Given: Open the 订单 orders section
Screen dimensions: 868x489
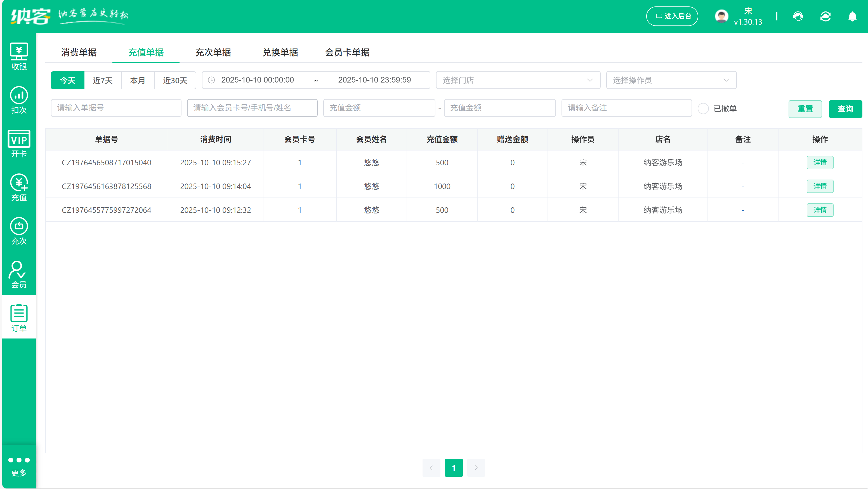Looking at the screenshot, I should 19,317.
